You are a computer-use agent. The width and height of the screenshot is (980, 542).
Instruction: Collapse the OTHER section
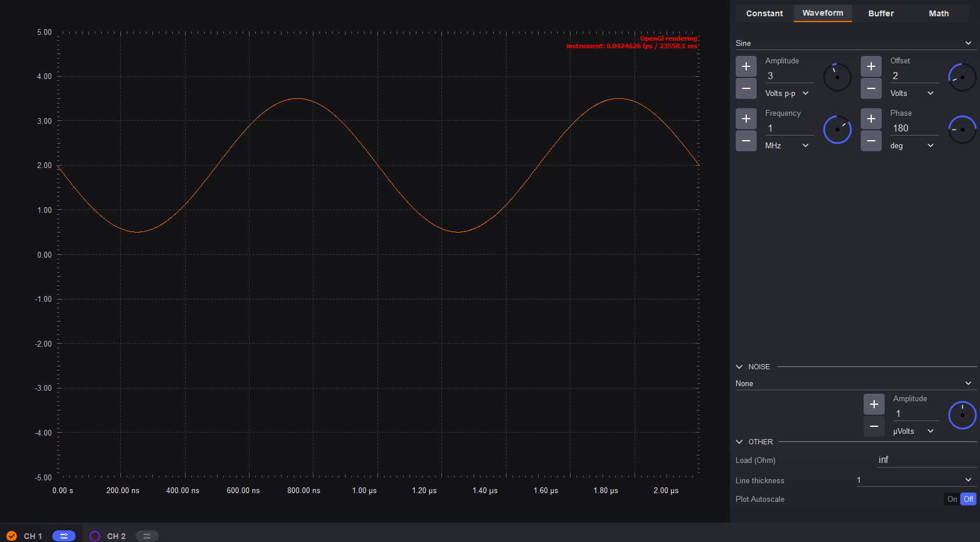(739, 442)
